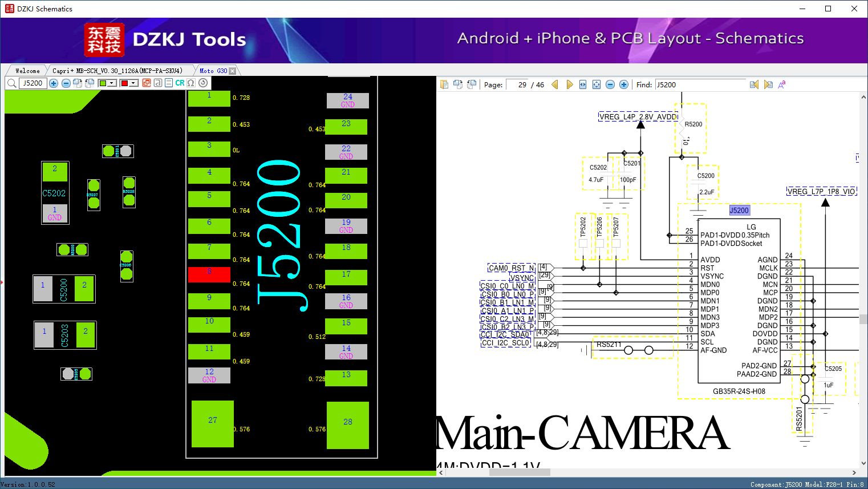The height and width of the screenshot is (489, 868).
Task: Click the CCI_I2C_SCL0 net label
Action: click(505, 343)
